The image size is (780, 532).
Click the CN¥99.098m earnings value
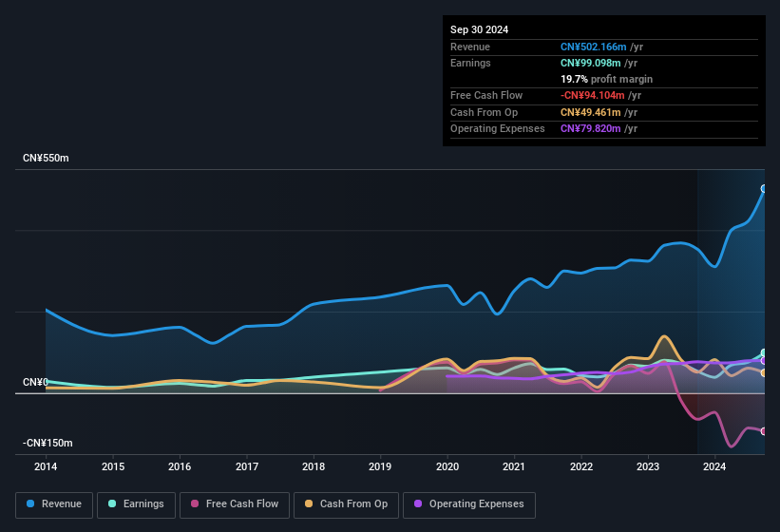591,63
